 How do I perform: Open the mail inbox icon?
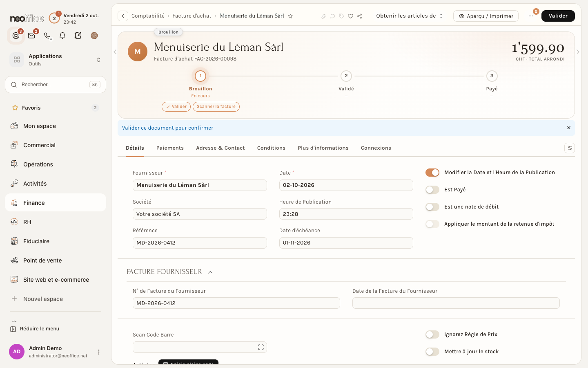point(31,36)
